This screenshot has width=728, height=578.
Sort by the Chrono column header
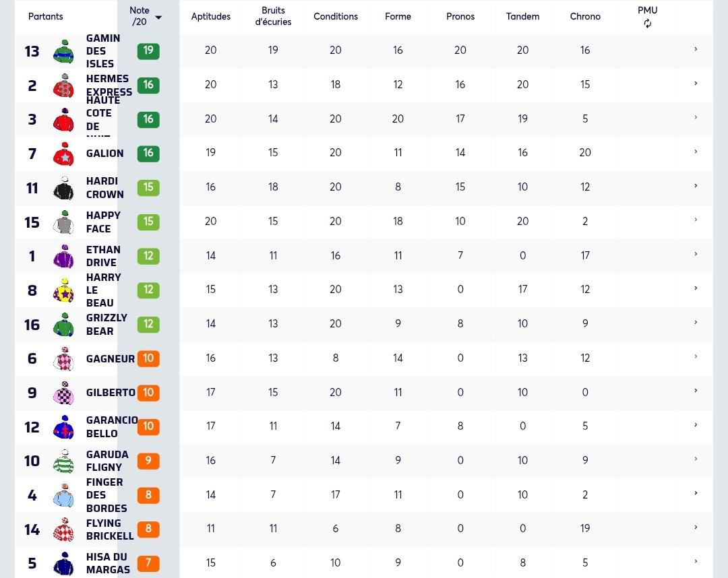(585, 16)
